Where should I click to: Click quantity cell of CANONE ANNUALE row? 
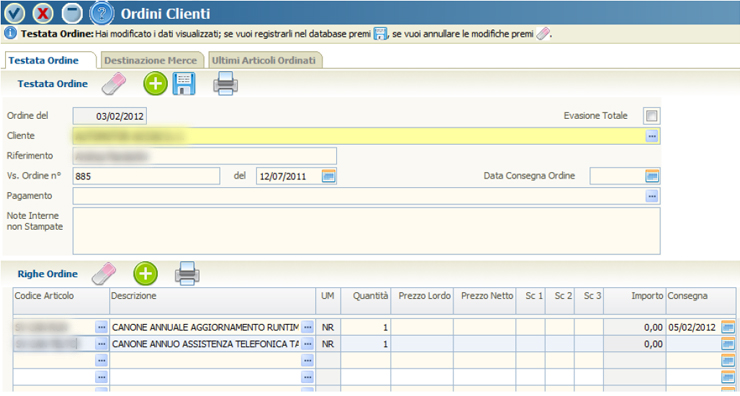pos(366,327)
